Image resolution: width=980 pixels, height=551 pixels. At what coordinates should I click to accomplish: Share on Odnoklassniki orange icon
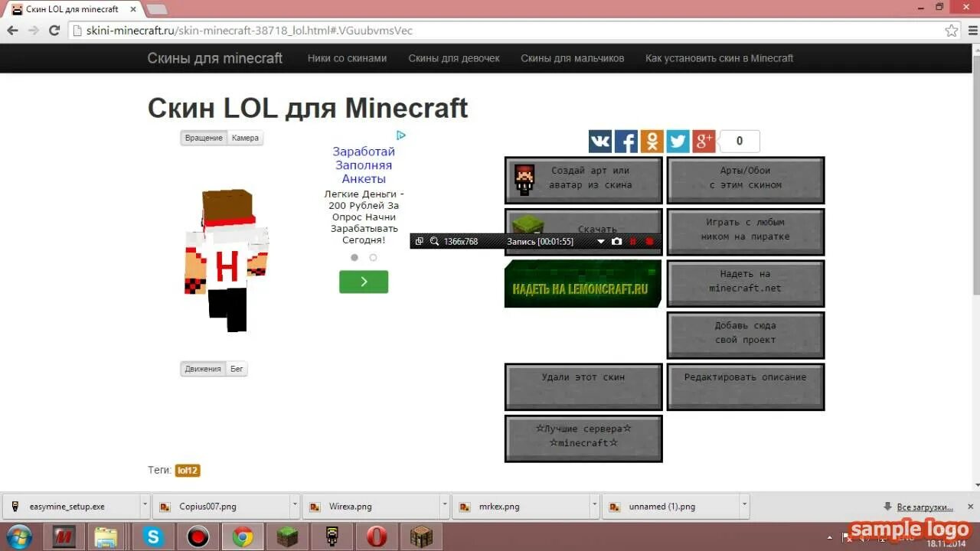pos(652,142)
